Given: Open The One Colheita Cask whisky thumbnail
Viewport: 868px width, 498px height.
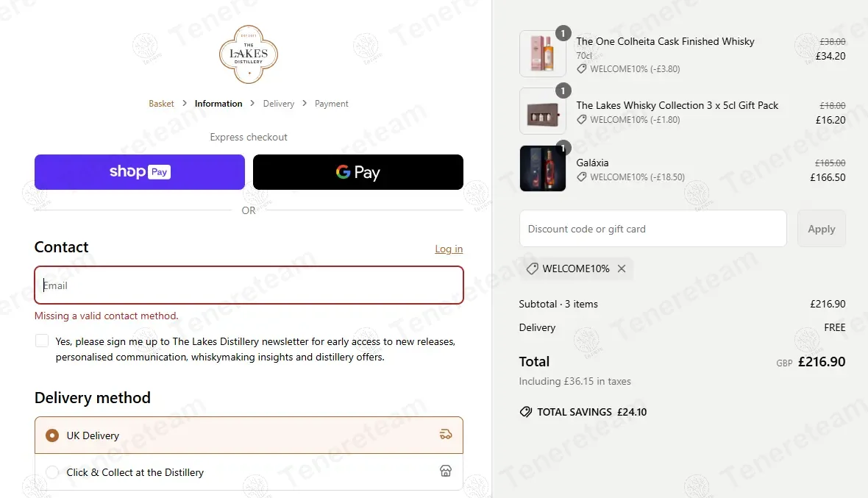Looking at the screenshot, I should 542,54.
